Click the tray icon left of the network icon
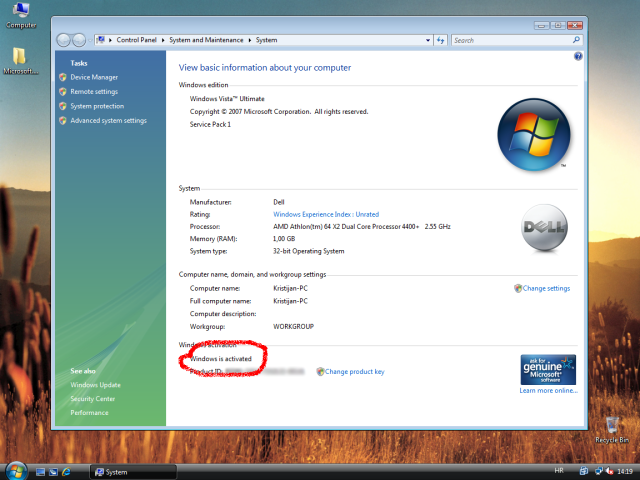The height and width of the screenshot is (480, 640). (x=584, y=471)
